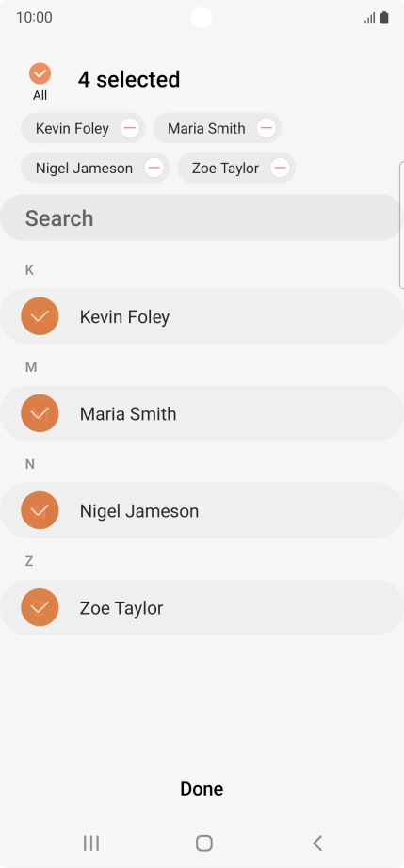Uncheck Kevin Foley in contact list
This screenshot has height=868, width=404.
coord(40,316)
